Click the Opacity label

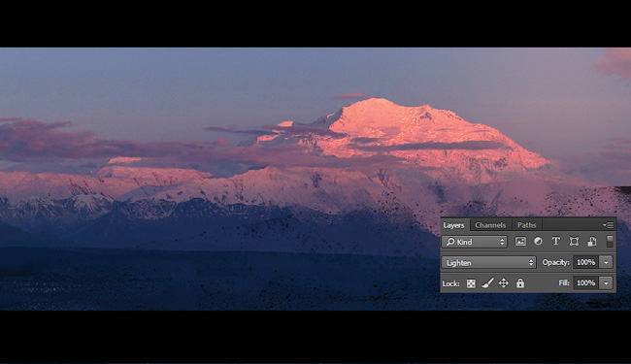click(555, 263)
